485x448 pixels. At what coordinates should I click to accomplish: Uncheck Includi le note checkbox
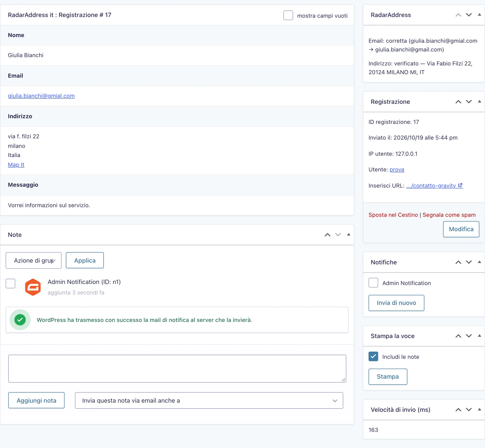[373, 356]
